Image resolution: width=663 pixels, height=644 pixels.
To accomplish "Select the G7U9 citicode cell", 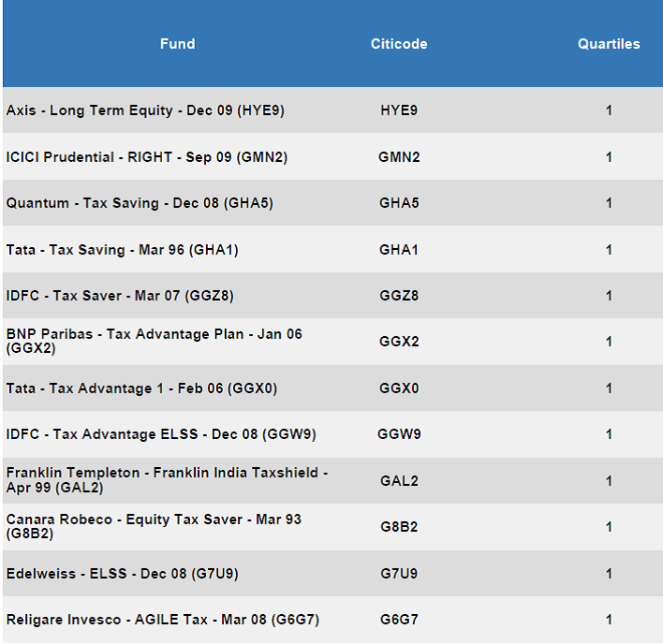I will coord(399,574).
